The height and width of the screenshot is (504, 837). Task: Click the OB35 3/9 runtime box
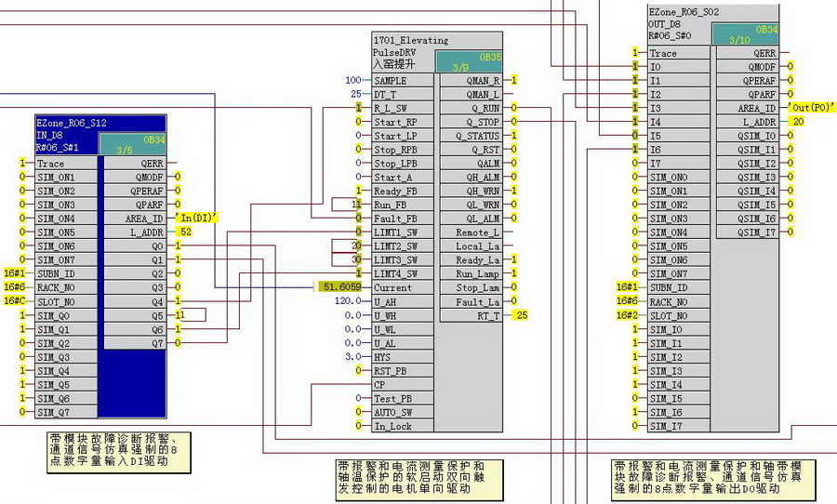(469, 61)
